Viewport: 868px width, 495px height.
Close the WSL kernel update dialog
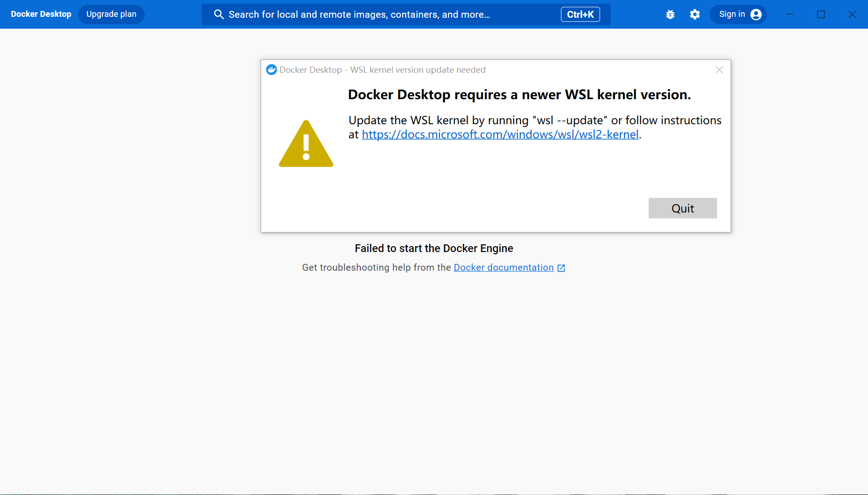pyautogui.click(x=719, y=70)
